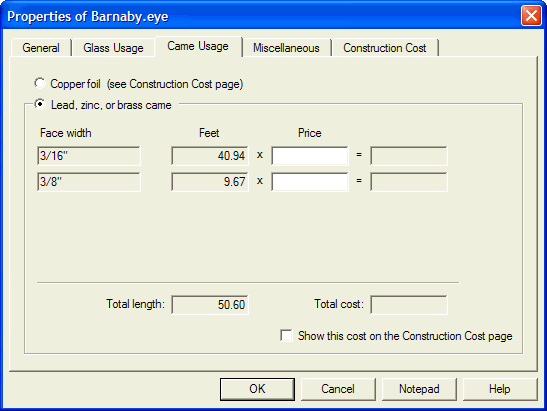Open the Glass Usage tab
The image size is (547, 411).
click(113, 48)
